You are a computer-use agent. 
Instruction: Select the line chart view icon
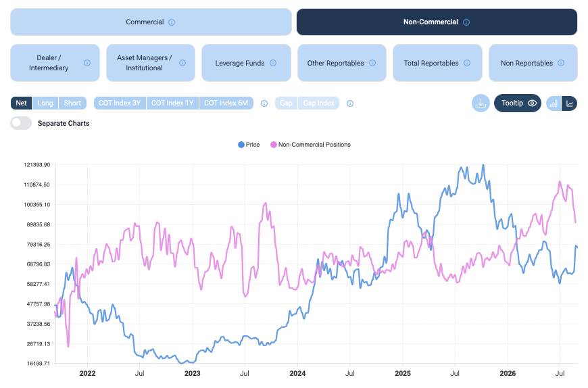pos(569,103)
